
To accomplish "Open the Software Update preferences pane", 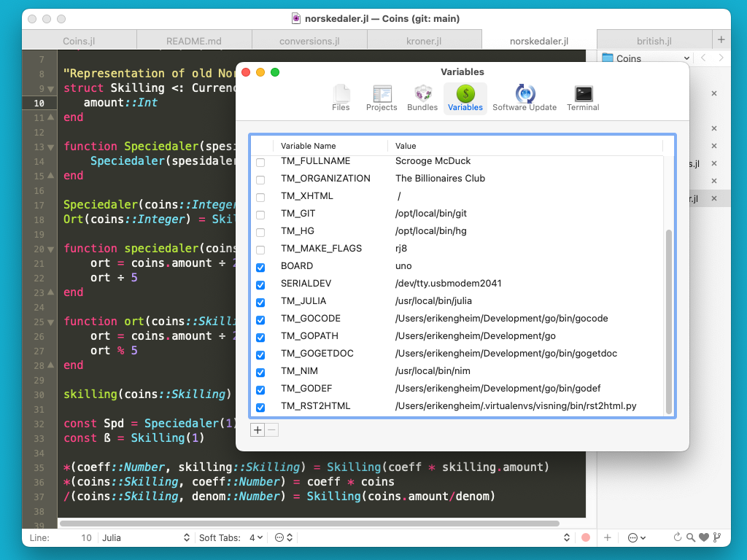I will point(525,98).
